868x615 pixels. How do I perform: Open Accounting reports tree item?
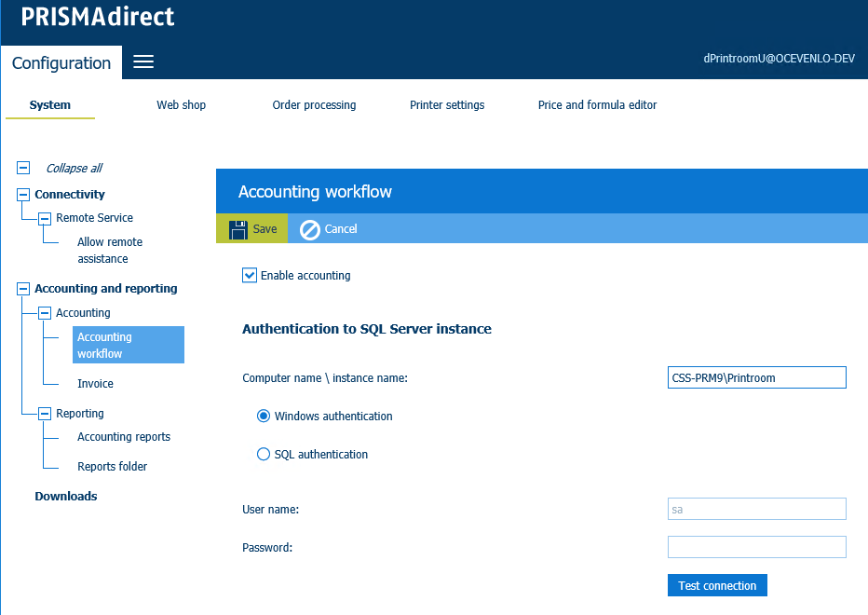point(124,437)
